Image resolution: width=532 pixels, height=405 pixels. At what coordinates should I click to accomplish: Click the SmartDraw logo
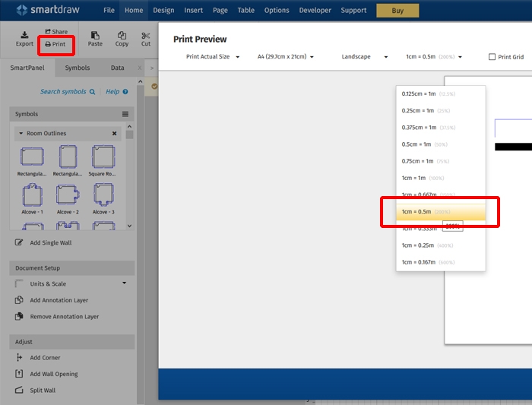(48, 10)
